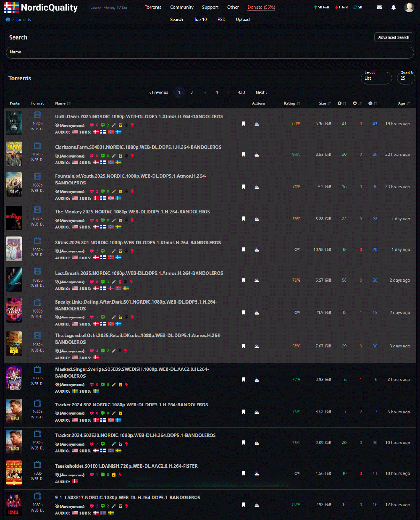Bookmark the Until.Dawn.2025 torrent
420x520 pixels.
coord(243,124)
